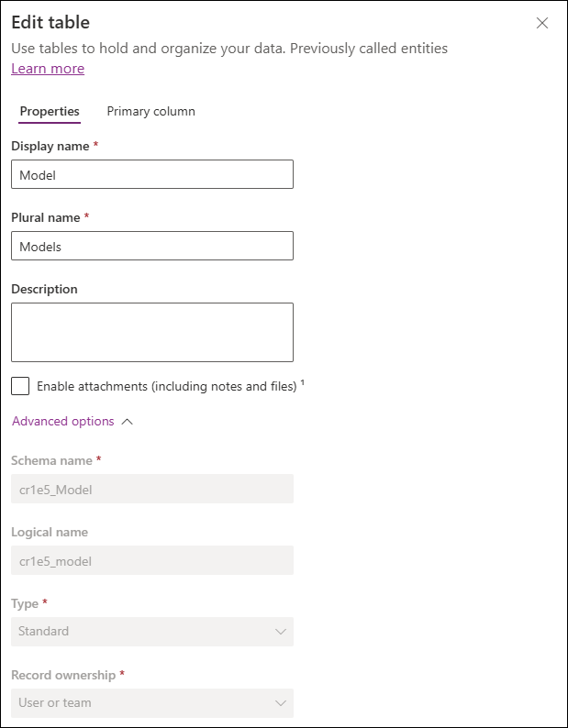Select the disabled Schema name field

pos(152,489)
